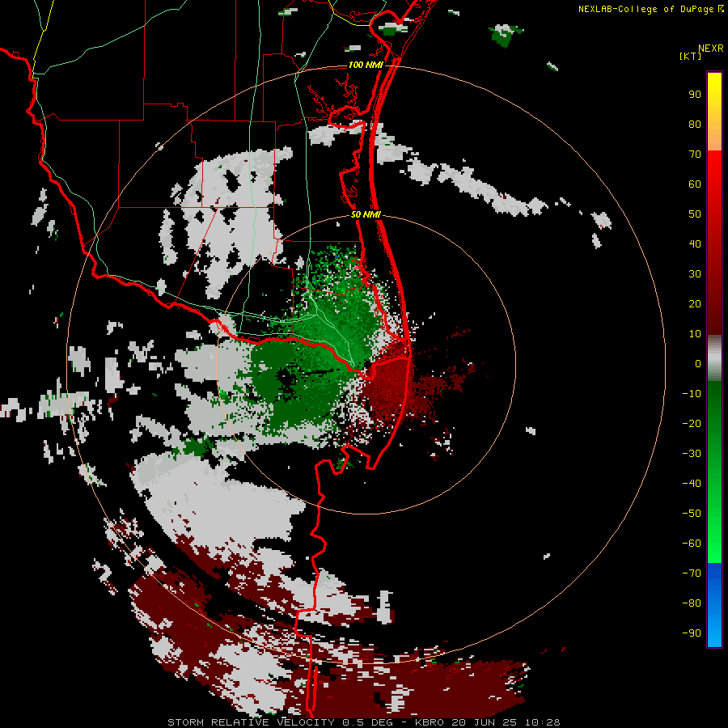Image resolution: width=728 pixels, height=728 pixels.
Task: Click the -50 value on the velocity scale
Action: [692, 514]
